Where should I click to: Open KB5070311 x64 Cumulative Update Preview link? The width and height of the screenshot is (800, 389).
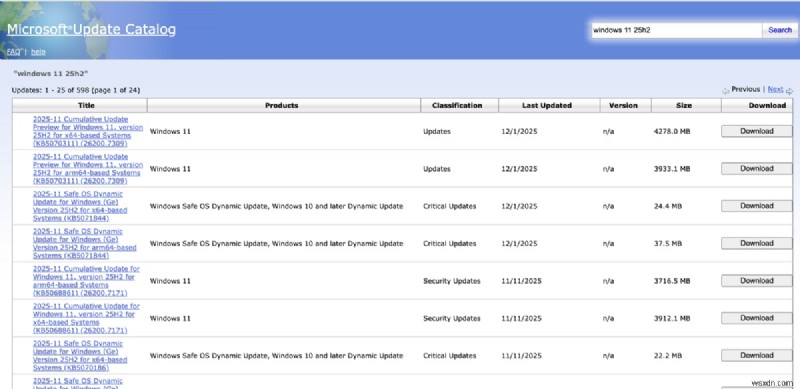tap(88, 131)
